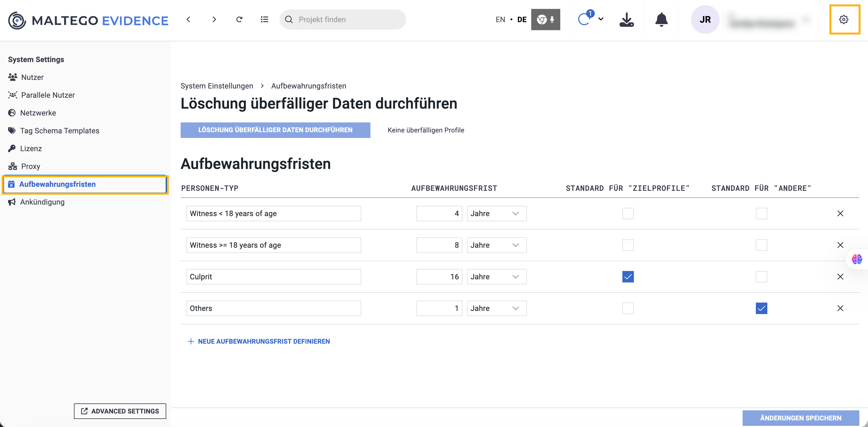The width and height of the screenshot is (868, 427).
Task: Click the Chrome extension download icon
Action: 545,20
